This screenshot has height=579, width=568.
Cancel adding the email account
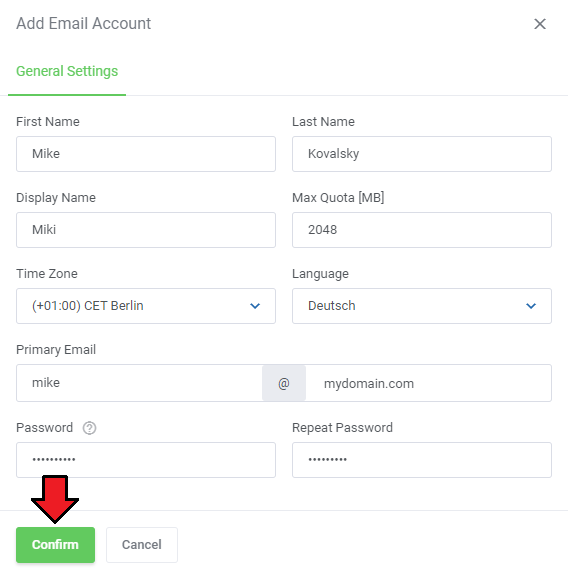pos(142,545)
